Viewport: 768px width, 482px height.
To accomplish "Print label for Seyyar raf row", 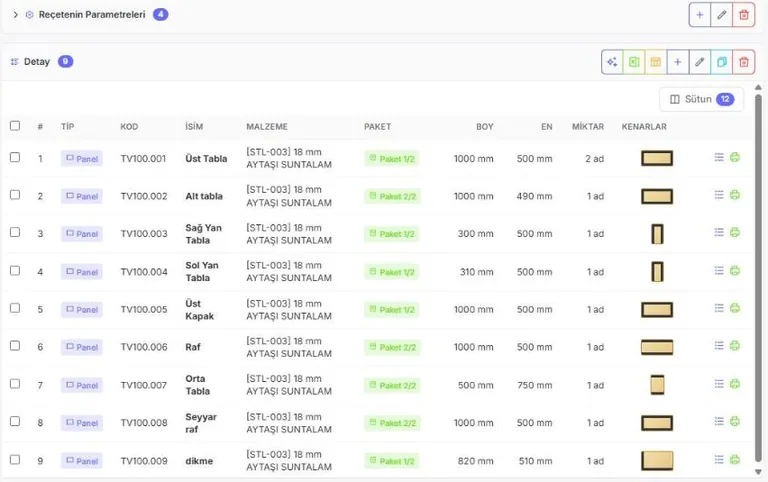I will point(735,421).
